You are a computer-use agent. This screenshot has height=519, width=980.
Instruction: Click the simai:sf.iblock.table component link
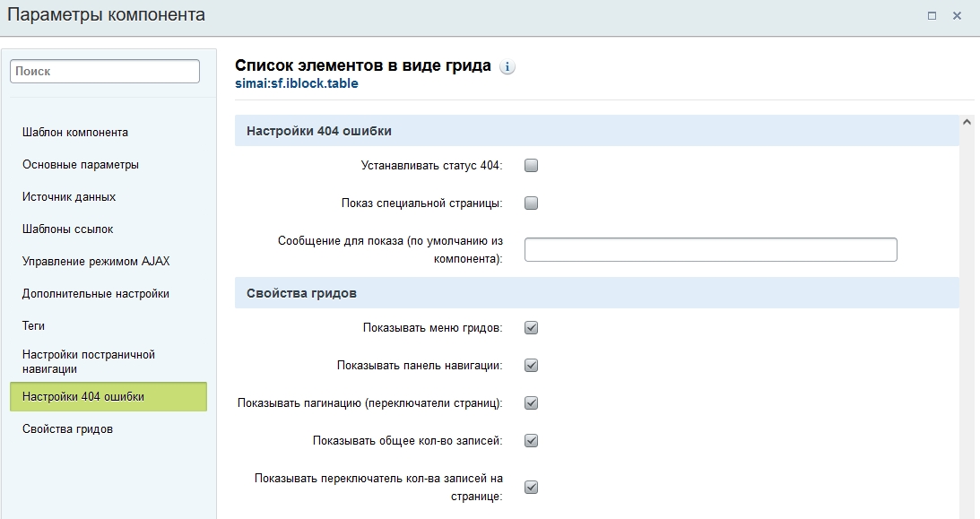tap(296, 84)
